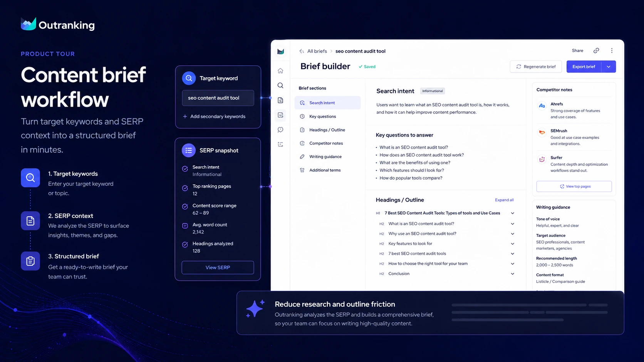Image resolution: width=644 pixels, height=362 pixels.
Task: Click the View top pages button
Action: pyautogui.click(x=574, y=187)
